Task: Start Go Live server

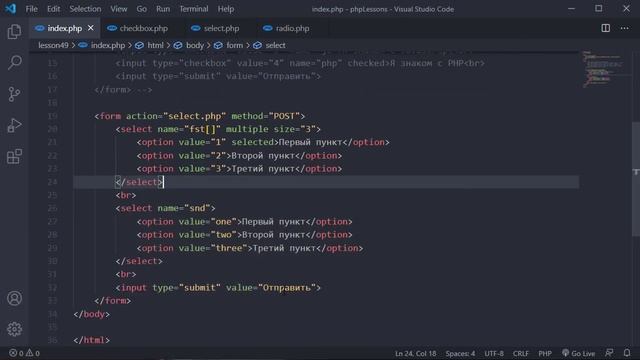Action: 578,353
